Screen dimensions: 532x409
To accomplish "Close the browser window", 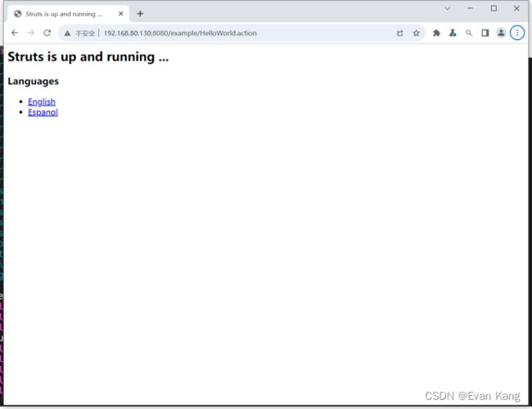I will click(x=516, y=8).
